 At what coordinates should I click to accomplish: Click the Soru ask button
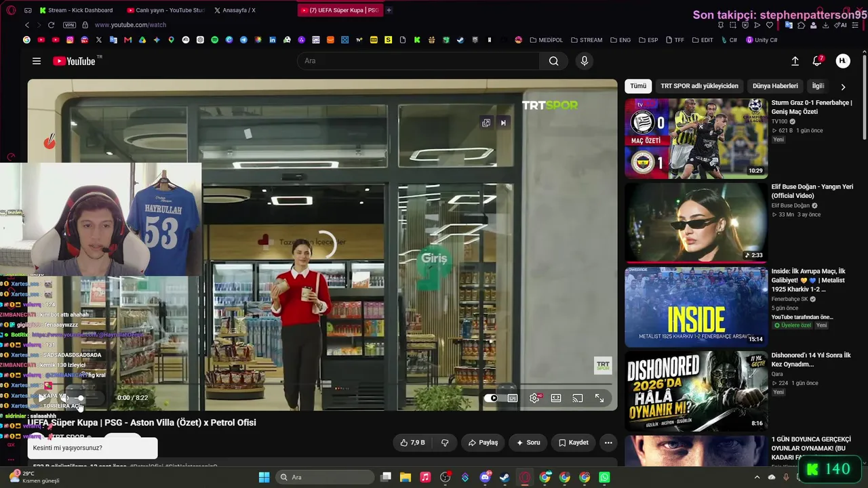pos(528,443)
